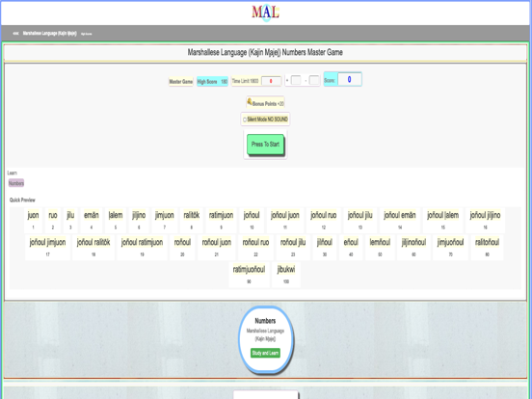This screenshot has height=399, width=532.
Task: Click the High Score 180 badge
Action: [212, 81]
